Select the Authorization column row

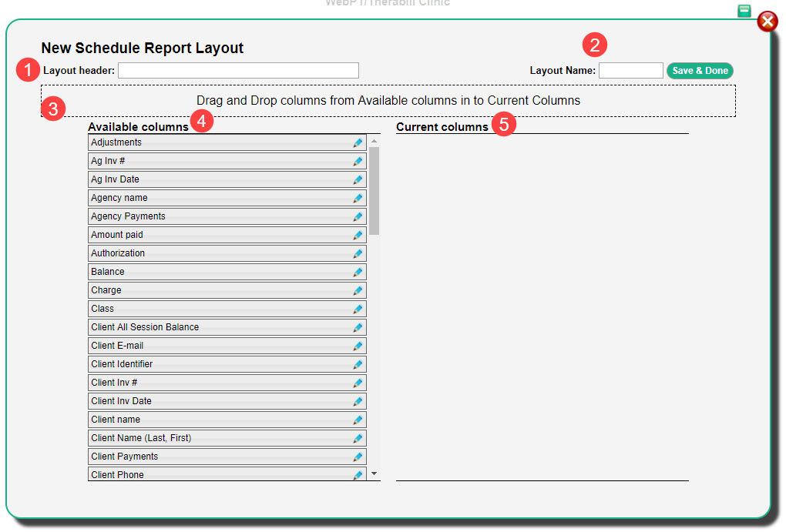click(227, 254)
